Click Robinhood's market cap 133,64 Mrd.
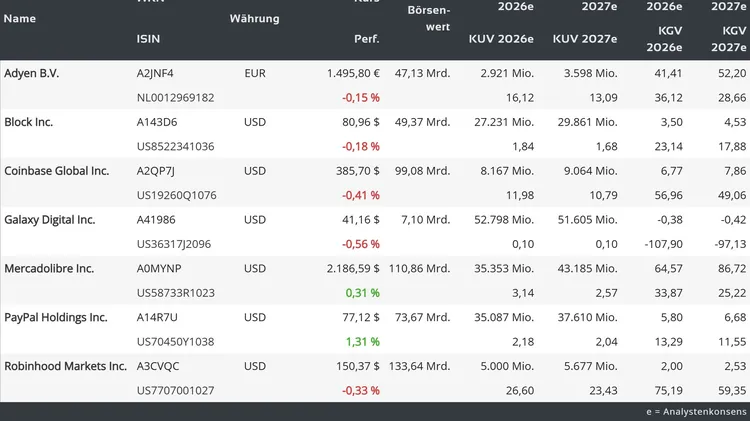750x421 pixels. pyautogui.click(x=418, y=366)
